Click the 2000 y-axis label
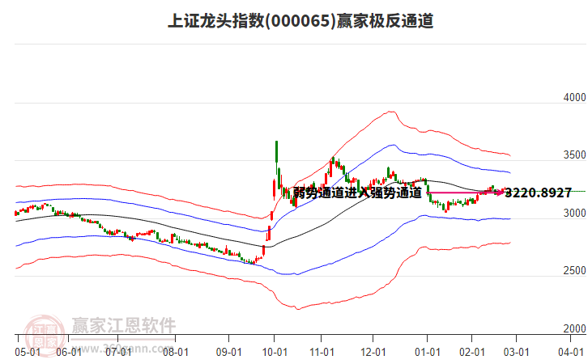The image size is (588, 364). point(574,328)
